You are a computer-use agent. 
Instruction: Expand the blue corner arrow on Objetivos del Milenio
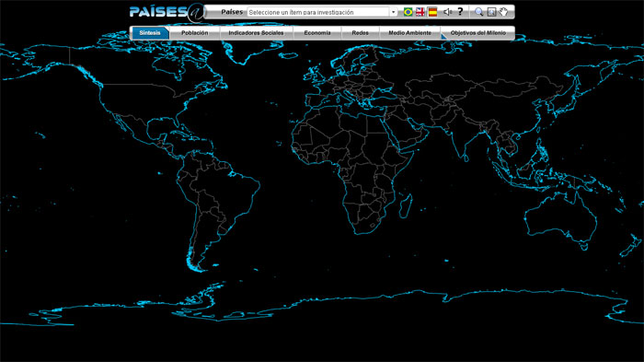pyautogui.click(x=444, y=37)
